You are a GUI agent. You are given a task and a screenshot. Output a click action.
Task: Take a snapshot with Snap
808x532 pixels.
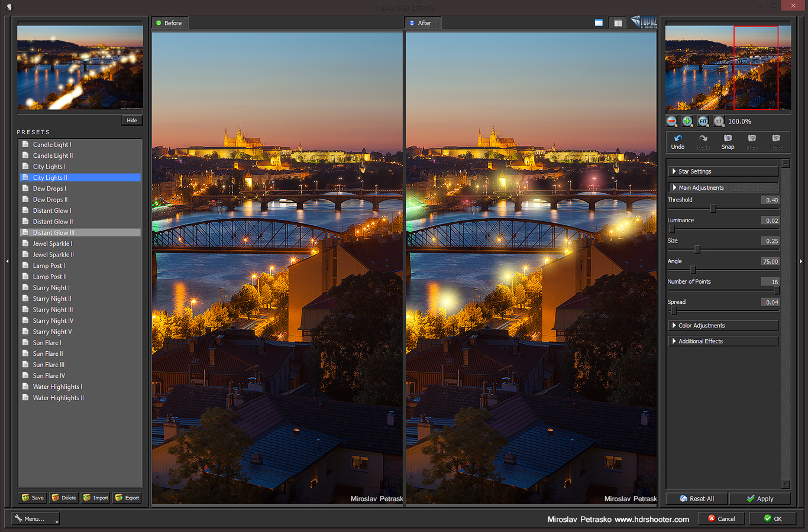click(x=728, y=142)
